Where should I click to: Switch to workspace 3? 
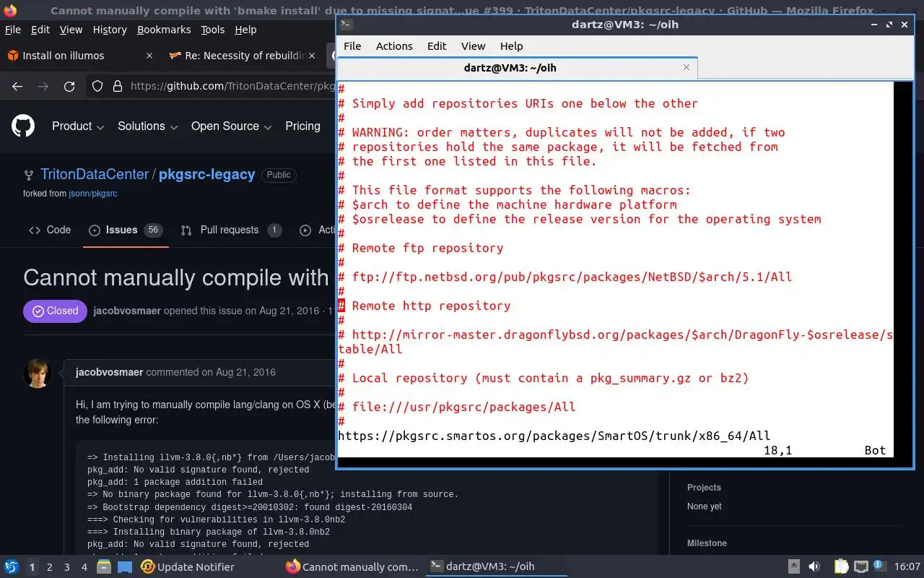pos(66,567)
